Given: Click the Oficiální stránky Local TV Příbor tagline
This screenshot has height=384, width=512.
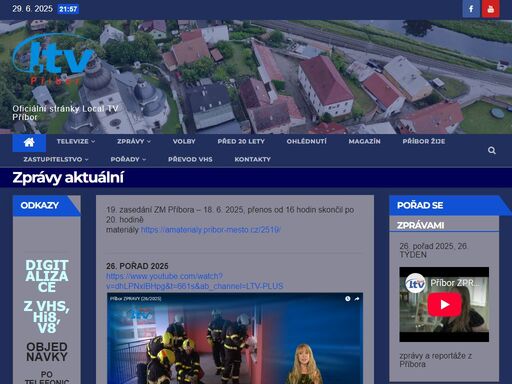Looking at the screenshot, I should (65, 113).
